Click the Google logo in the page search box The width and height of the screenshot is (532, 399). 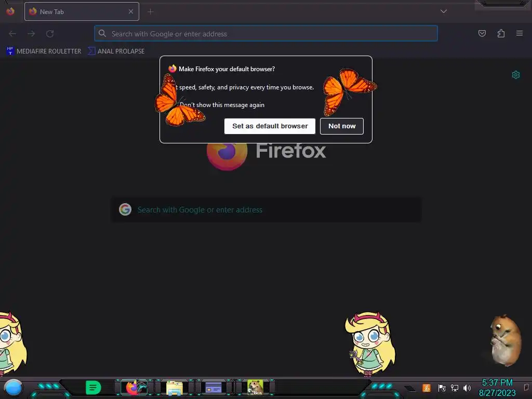tap(125, 209)
